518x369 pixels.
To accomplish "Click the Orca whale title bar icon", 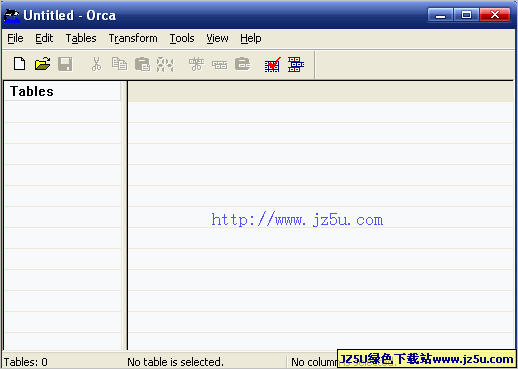I will [12, 16].
